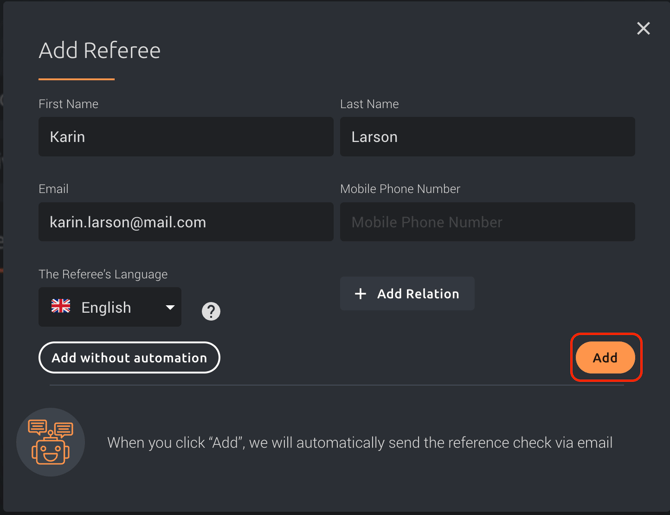Click the First Name label
This screenshot has height=515, width=670.
[x=68, y=104]
